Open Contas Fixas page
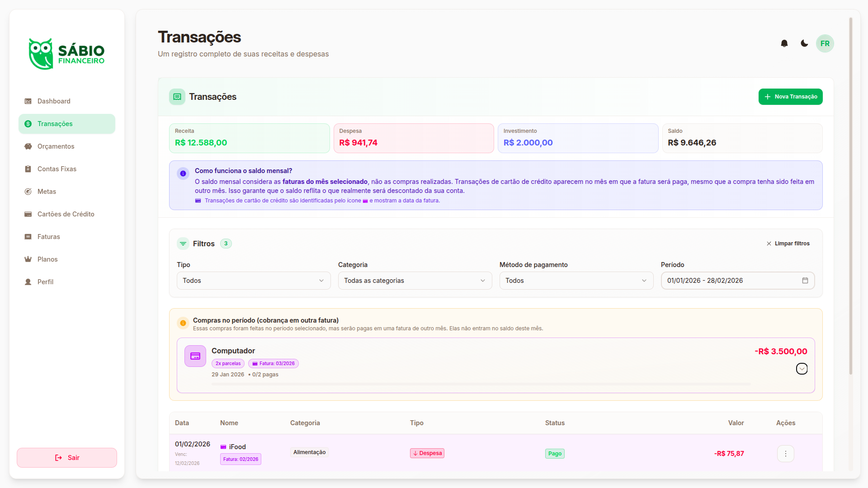 67,169
